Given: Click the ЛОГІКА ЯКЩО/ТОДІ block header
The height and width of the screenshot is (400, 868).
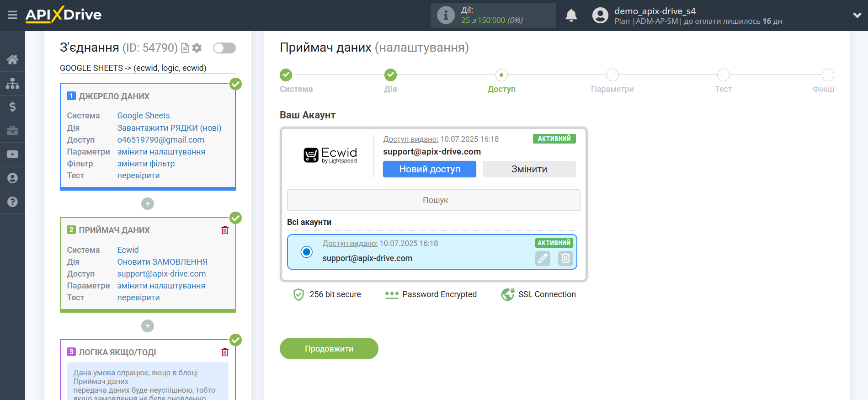Looking at the screenshot, I should 117,352.
